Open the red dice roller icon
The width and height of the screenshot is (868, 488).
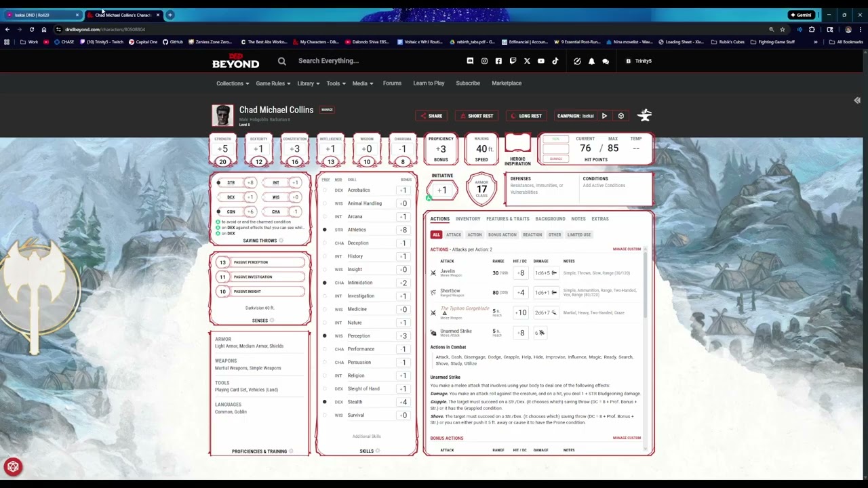point(13,466)
